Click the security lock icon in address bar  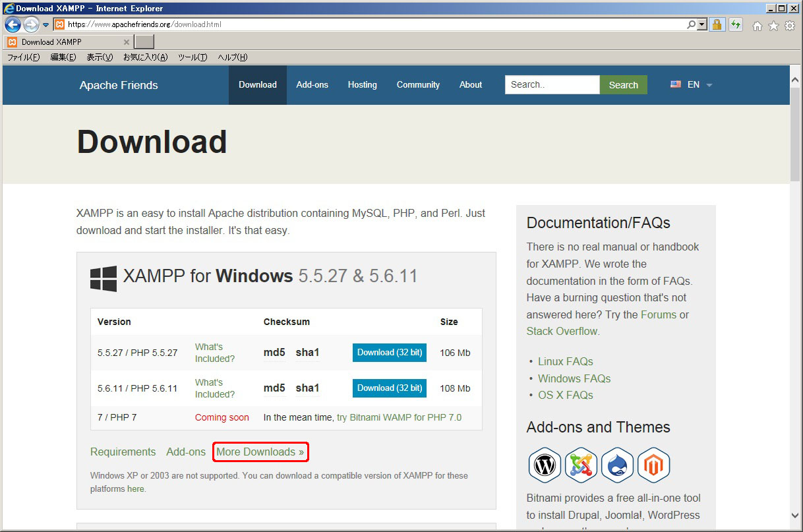click(x=717, y=24)
